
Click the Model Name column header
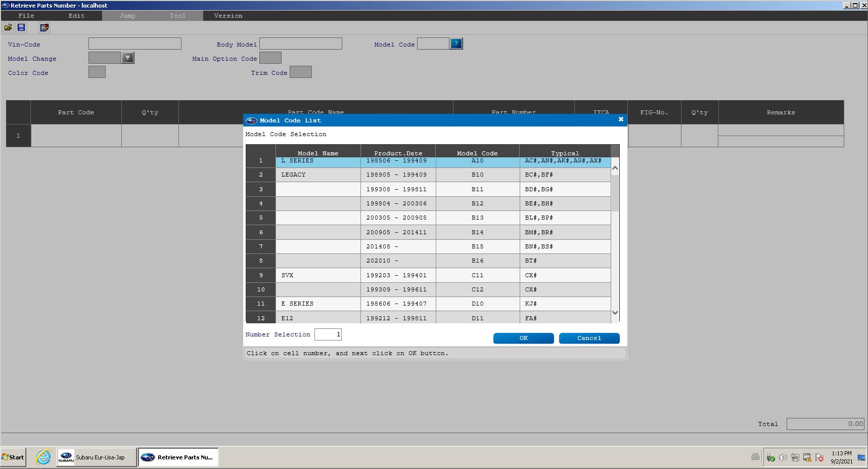tap(318, 151)
